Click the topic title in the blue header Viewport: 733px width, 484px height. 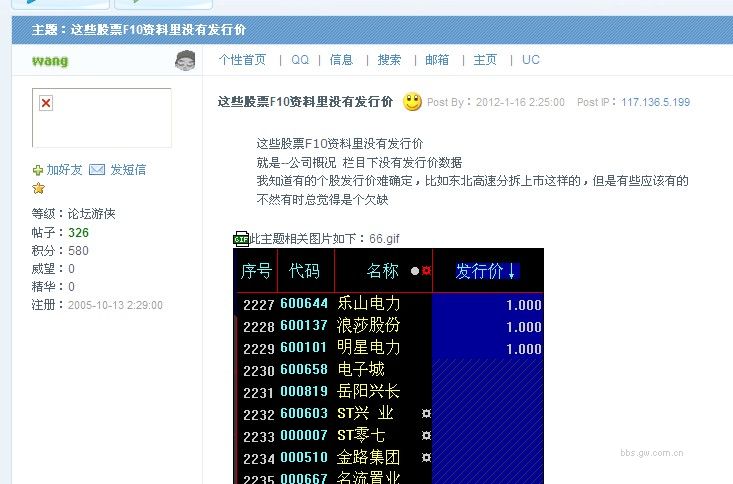pyautogui.click(x=139, y=30)
